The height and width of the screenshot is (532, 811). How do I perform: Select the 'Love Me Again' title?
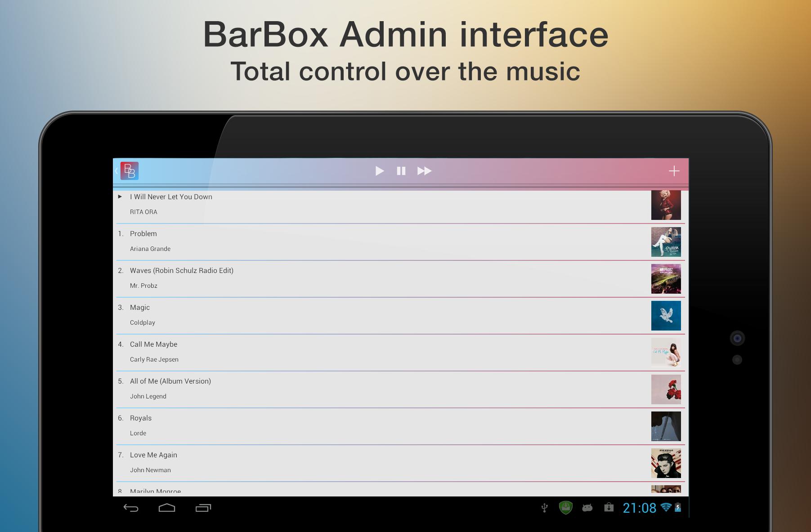pos(153,455)
